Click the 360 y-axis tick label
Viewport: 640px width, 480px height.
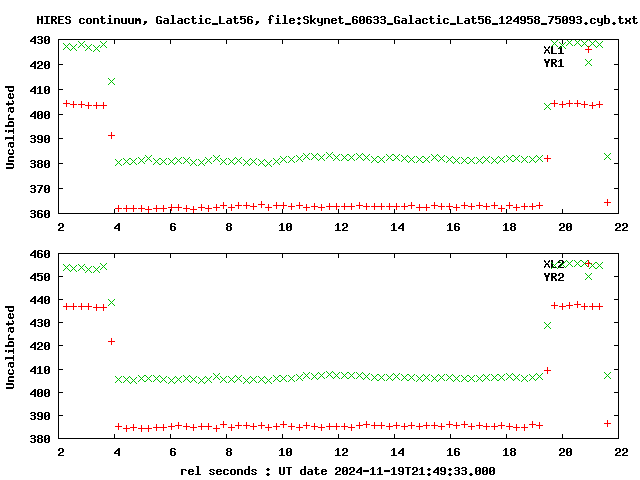pos(40,213)
